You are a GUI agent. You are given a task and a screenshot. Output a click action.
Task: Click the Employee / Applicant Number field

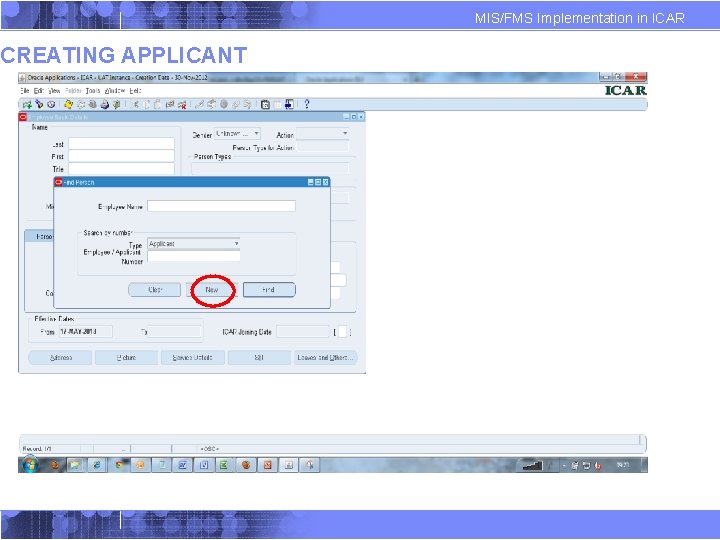click(x=194, y=256)
